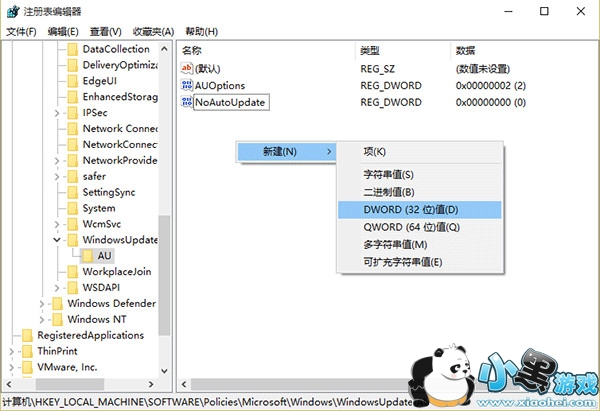
Task: Click the WSDAPI folder icon
Action: coord(73,288)
